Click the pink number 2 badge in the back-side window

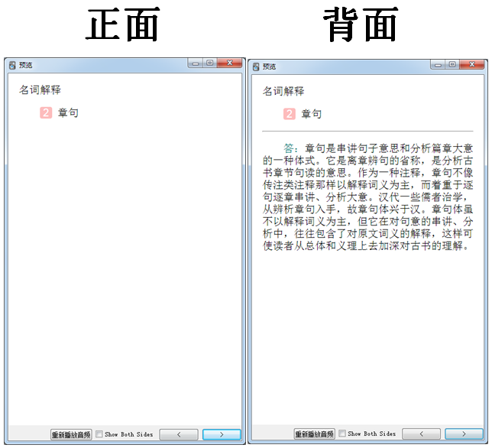click(x=290, y=114)
